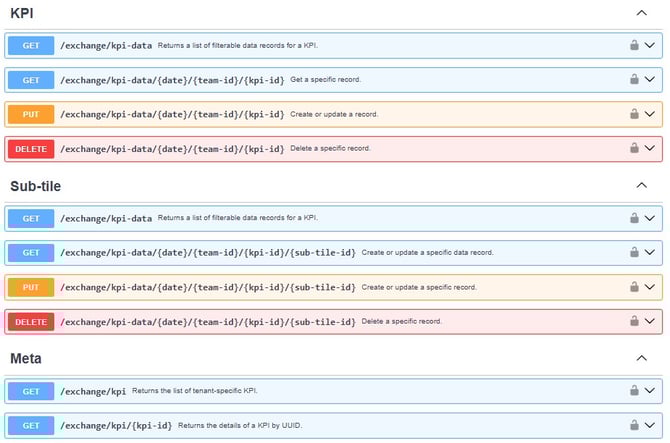The height and width of the screenshot is (443, 670).
Task: Open the Meta section heading
Action: pyautogui.click(x=26, y=358)
